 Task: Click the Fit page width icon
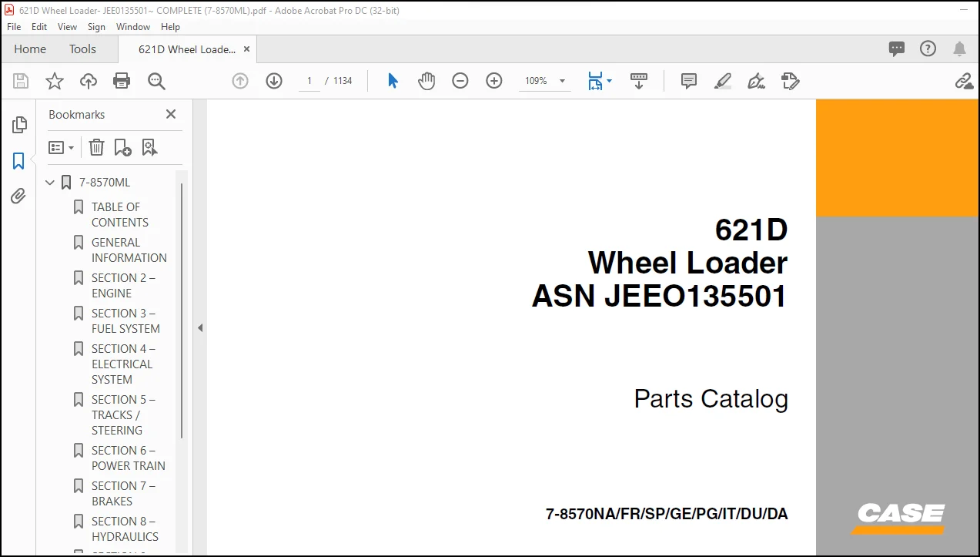click(x=595, y=81)
